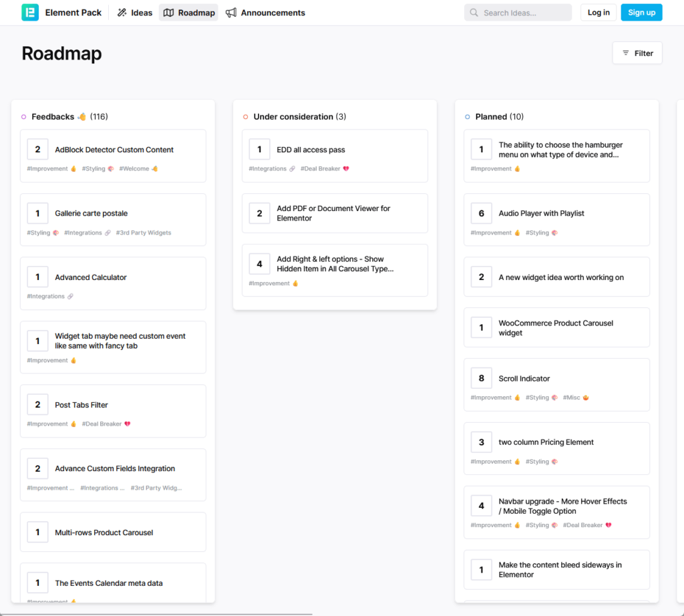Image resolution: width=684 pixels, height=616 pixels.
Task: Focus the Search Ideas field
Action: point(518,13)
